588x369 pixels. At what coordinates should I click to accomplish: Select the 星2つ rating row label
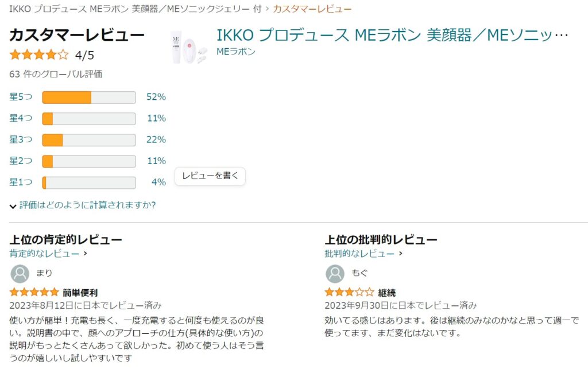click(21, 161)
